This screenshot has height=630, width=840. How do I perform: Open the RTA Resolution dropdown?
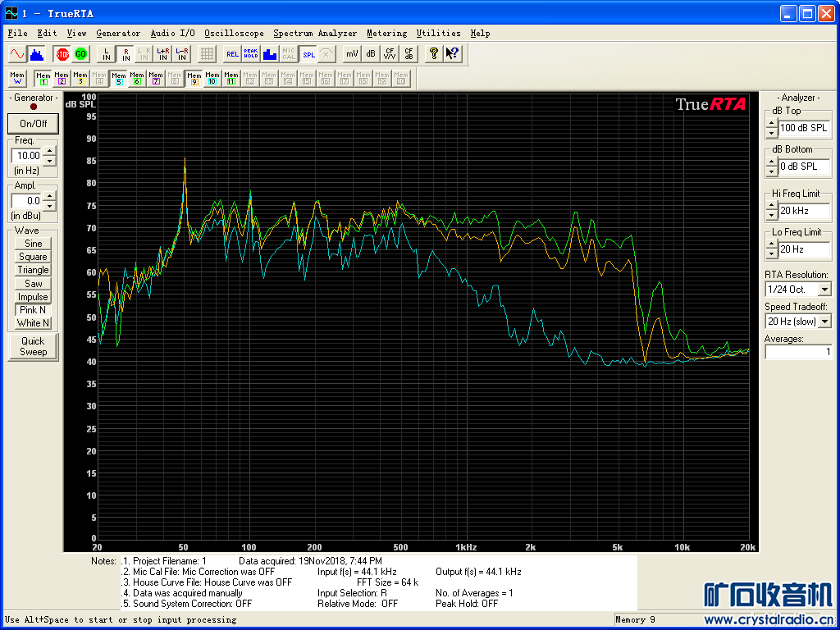point(824,290)
